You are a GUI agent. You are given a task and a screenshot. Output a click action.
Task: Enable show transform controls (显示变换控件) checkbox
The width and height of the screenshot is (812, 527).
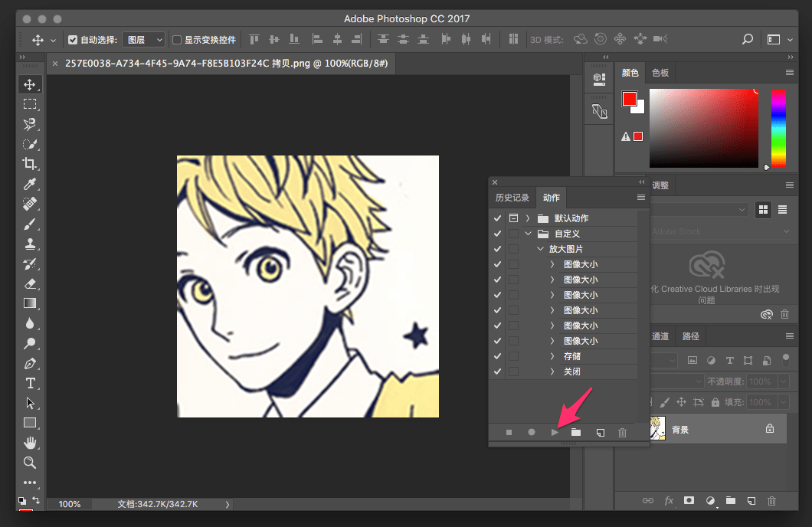pos(177,40)
